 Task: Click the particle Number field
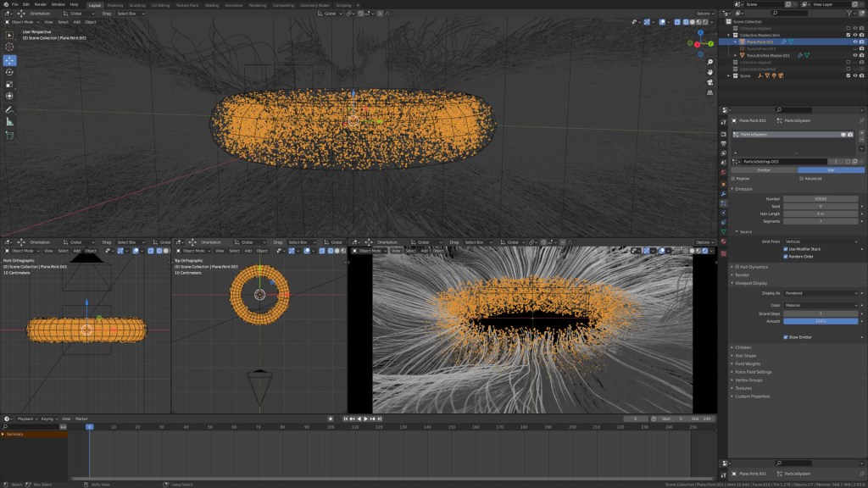(820, 199)
